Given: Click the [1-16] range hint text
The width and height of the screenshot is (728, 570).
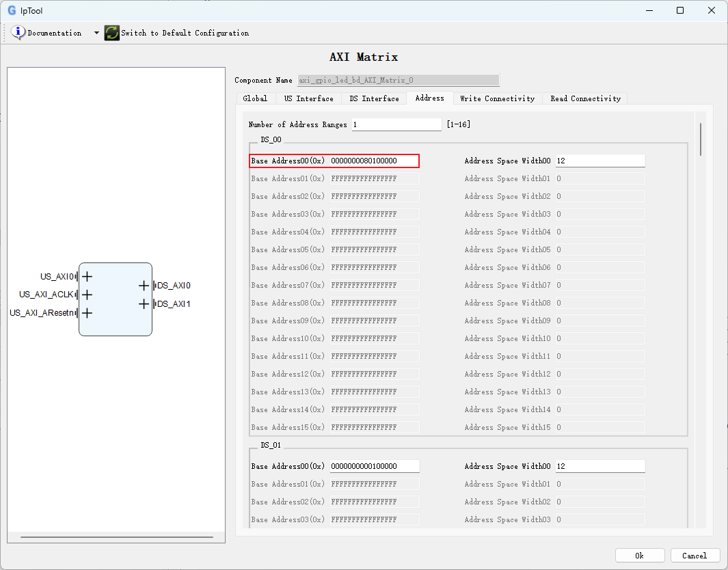Looking at the screenshot, I should tap(459, 124).
